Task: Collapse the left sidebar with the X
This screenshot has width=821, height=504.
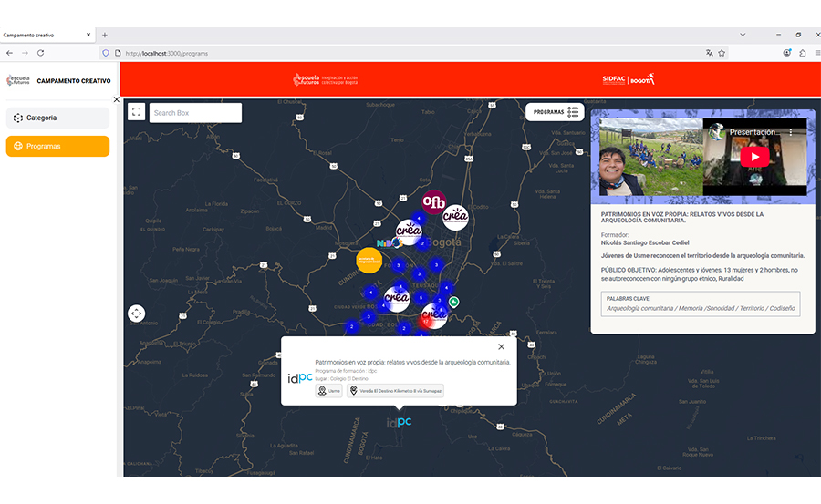Action: click(116, 99)
